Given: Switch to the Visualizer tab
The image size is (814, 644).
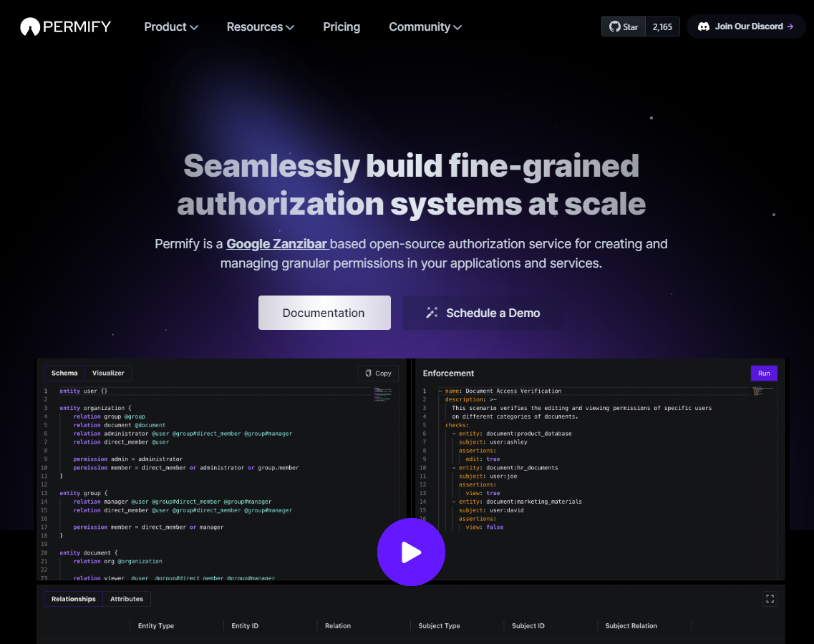Looking at the screenshot, I should click(108, 373).
